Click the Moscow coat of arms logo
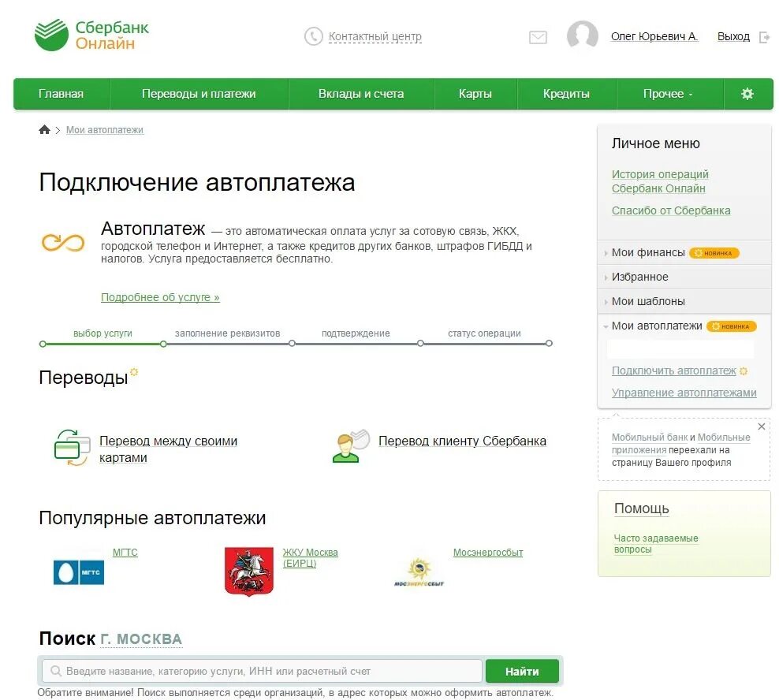The image size is (779, 700). (249, 572)
